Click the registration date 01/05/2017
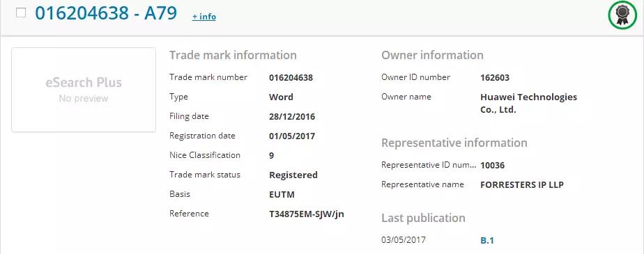 tap(292, 136)
